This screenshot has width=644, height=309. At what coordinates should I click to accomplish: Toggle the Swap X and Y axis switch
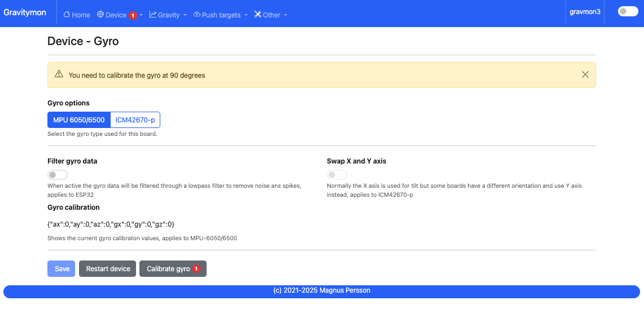pyautogui.click(x=337, y=175)
